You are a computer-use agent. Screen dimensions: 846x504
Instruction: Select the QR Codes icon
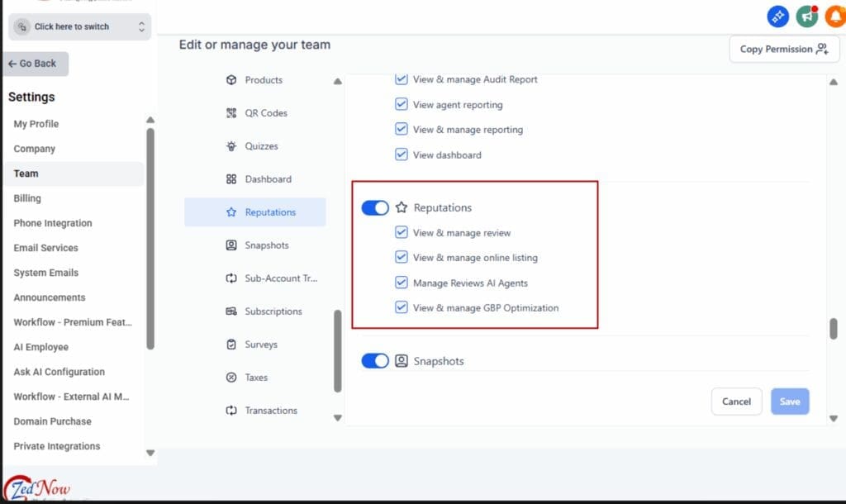click(x=232, y=113)
